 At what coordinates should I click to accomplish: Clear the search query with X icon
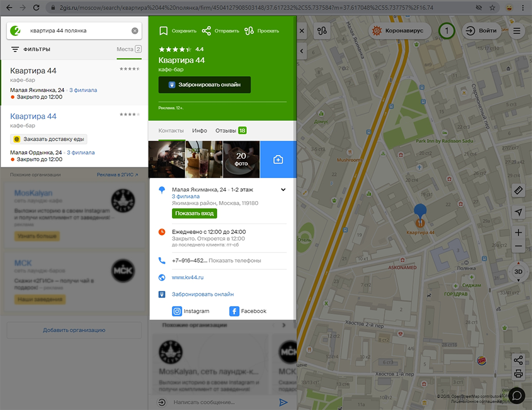click(135, 31)
